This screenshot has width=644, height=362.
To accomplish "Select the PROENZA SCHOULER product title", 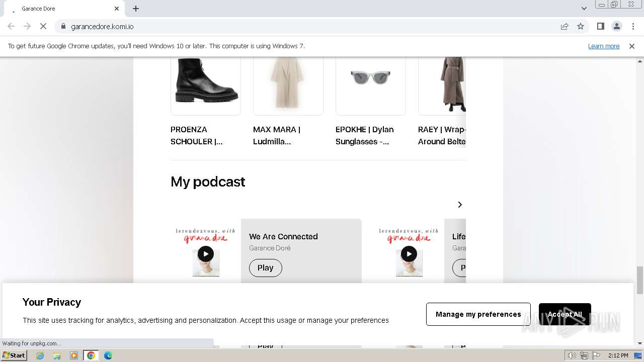I will [x=196, y=135].
